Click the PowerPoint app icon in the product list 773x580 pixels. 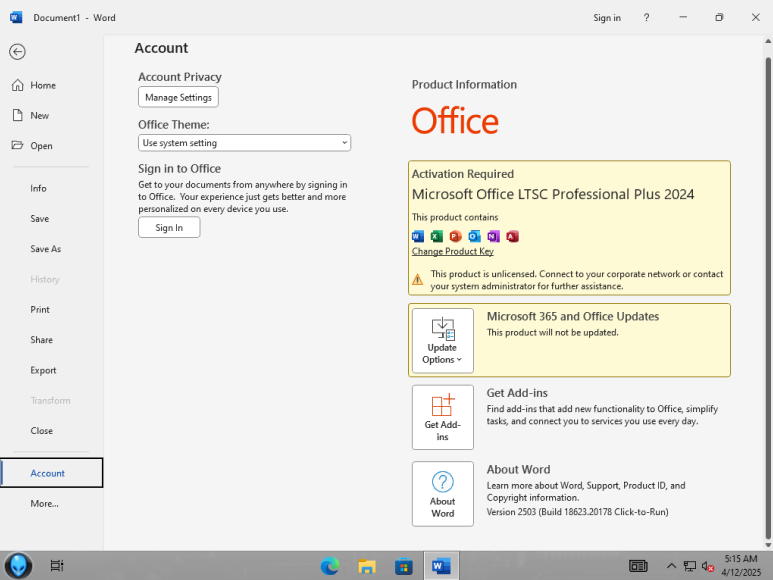pos(456,237)
